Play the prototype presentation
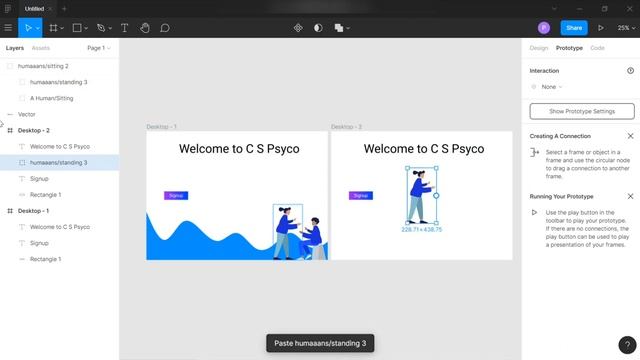The image size is (640, 360). [x=601, y=28]
